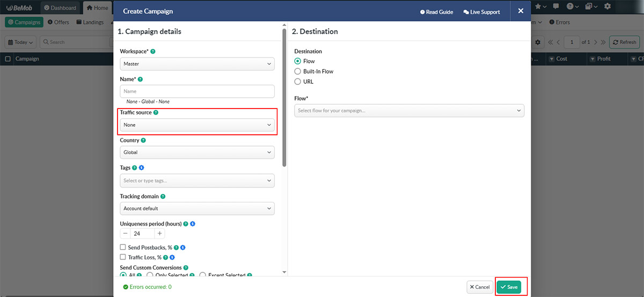Open the Dashboard tab
644x297 pixels.
coord(60,8)
